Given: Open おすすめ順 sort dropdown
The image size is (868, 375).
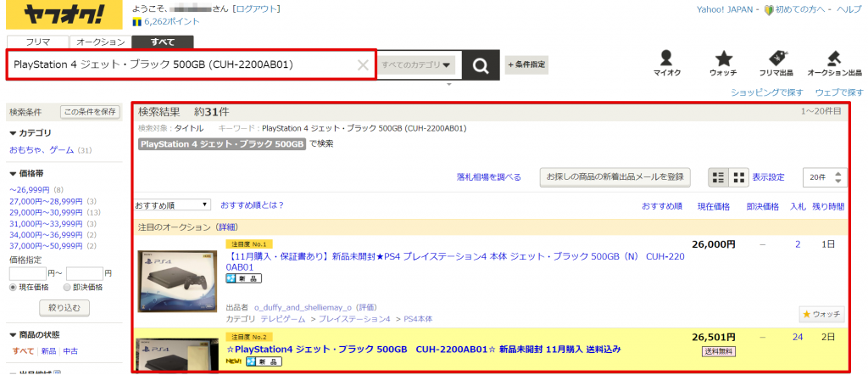Looking at the screenshot, I should pos(172,205).
